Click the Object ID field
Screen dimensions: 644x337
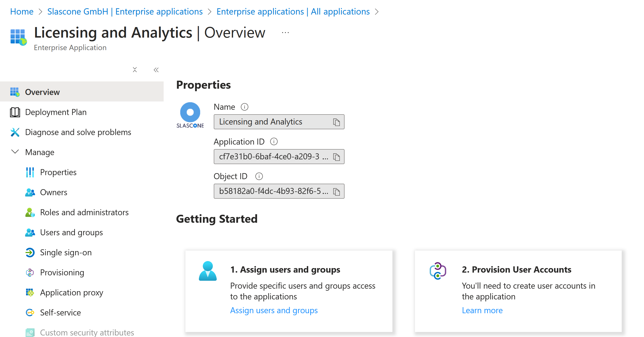[279, 191]
